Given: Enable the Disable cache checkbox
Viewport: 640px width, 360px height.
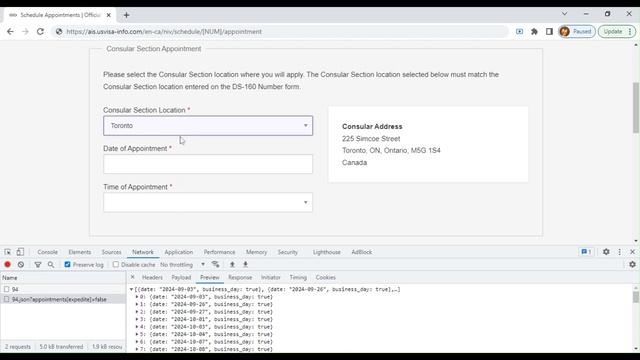Looking at the screenshot, I should [116, 264].
